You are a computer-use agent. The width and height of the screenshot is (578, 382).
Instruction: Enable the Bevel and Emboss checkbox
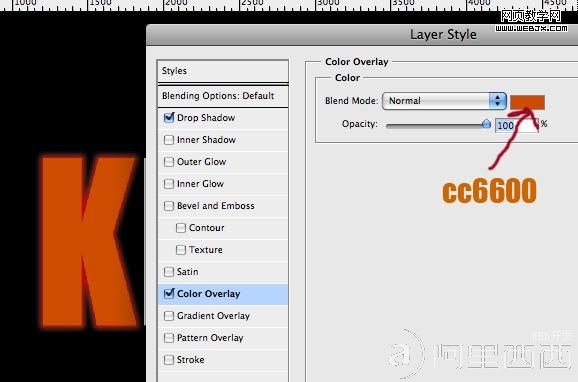(x=169, y=206)
